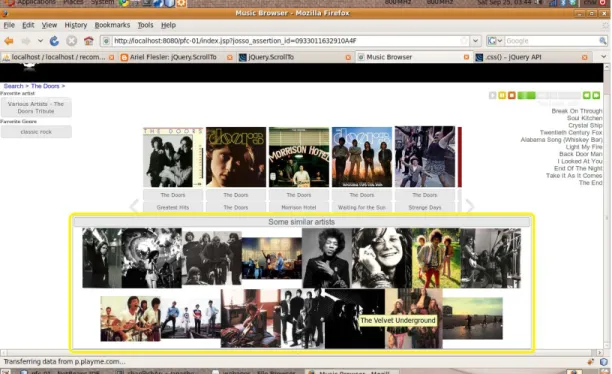Seek within the green playback progress bar
This screenshot has width=612, height=374.
pos(549,95)
